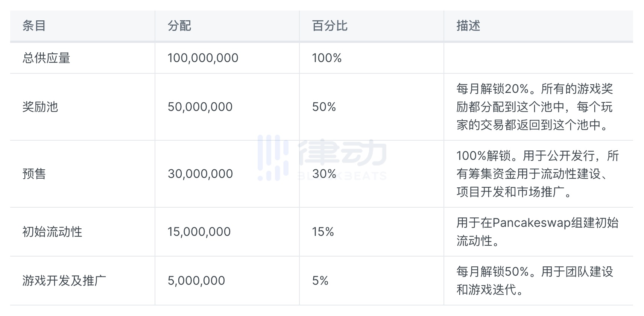
Task: Click the 30,000,000 allocation value
Action: tap(200, 174)
